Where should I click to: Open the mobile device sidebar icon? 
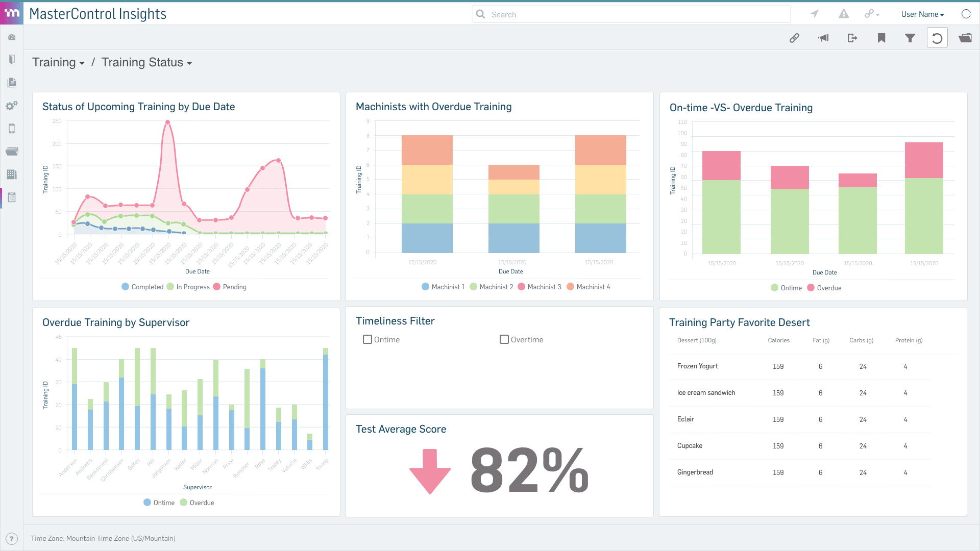click(12, 129)
